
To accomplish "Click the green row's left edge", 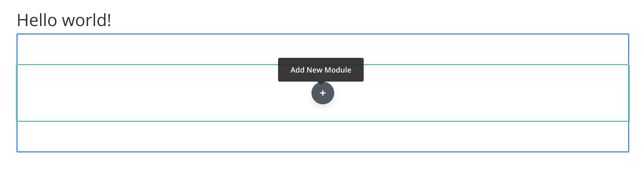I will tap(17, 93).
